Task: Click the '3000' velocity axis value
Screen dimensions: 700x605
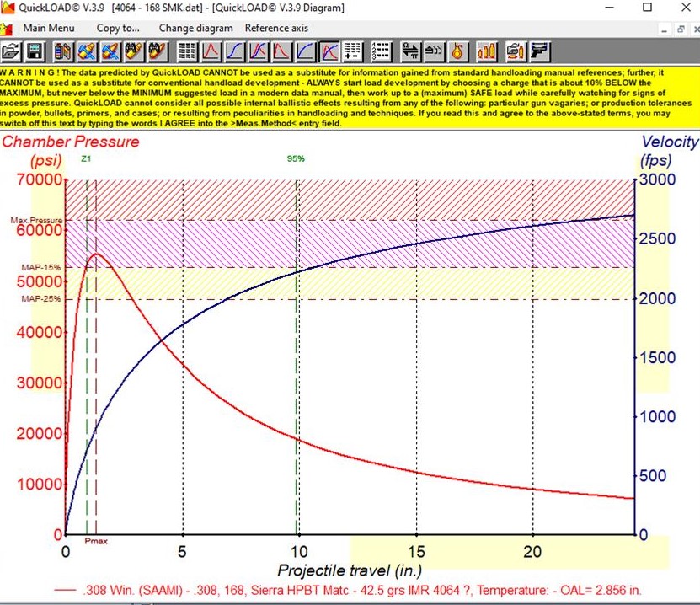Action: [x=657, y=179]
